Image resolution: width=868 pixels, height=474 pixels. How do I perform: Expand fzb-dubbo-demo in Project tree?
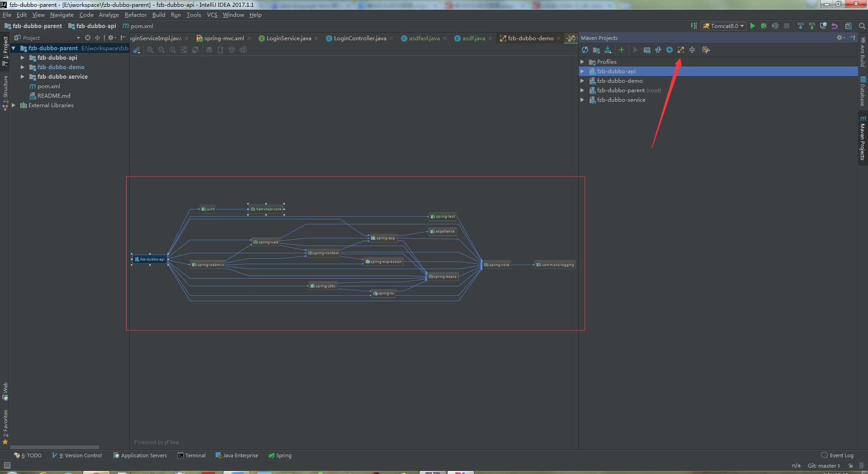pyautogui.click(x=23, y=67)
